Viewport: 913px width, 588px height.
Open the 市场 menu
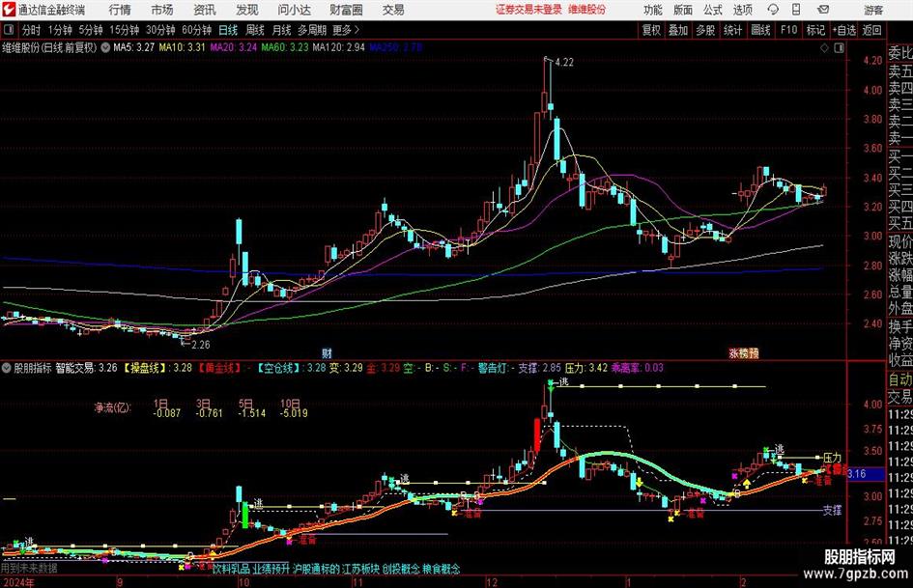pos(162,10)
